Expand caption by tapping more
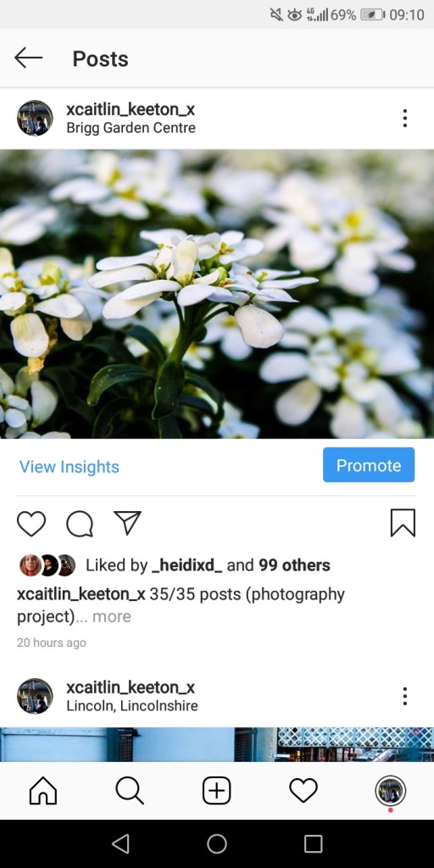Viewport: 434px width, 868px height. coord(112,616)
